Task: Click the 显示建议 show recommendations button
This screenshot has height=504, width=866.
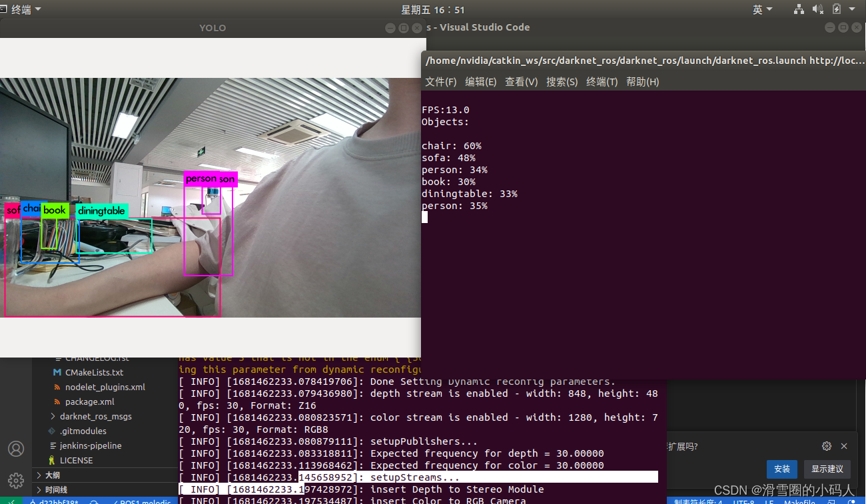Action: [827, 469]
